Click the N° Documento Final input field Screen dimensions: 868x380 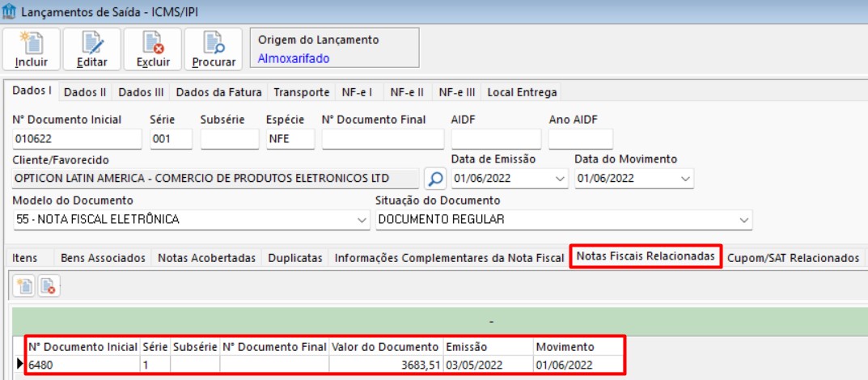pos(383,139)
